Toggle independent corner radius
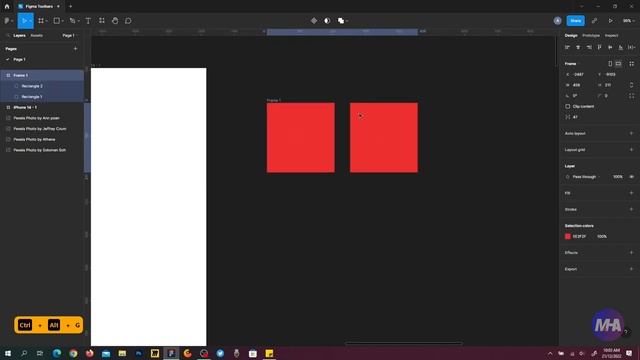Screen dimensions: 640x360 pos(631,96)
